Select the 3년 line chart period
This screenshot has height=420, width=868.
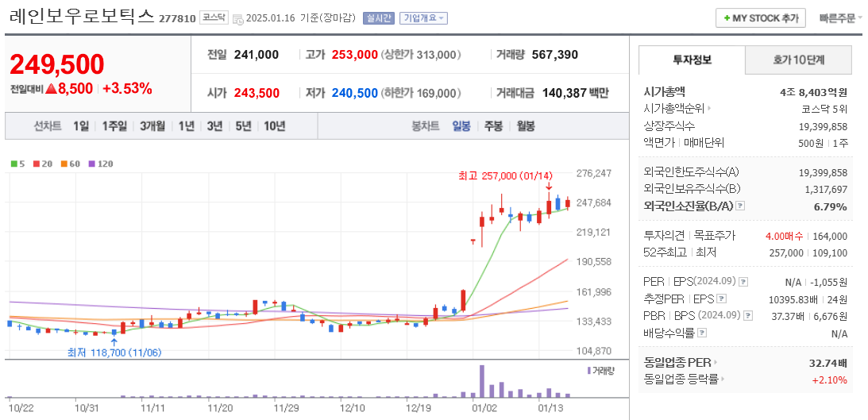point(214,126)
